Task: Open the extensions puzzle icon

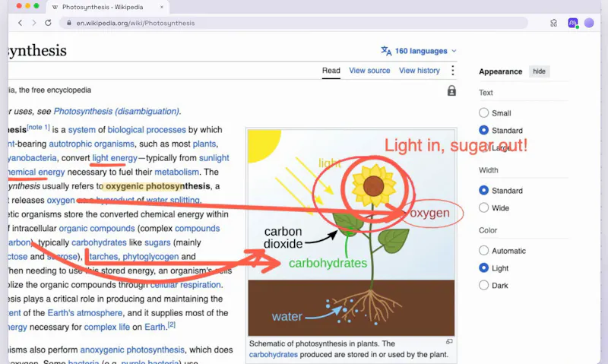Action: tap(554, 24)
